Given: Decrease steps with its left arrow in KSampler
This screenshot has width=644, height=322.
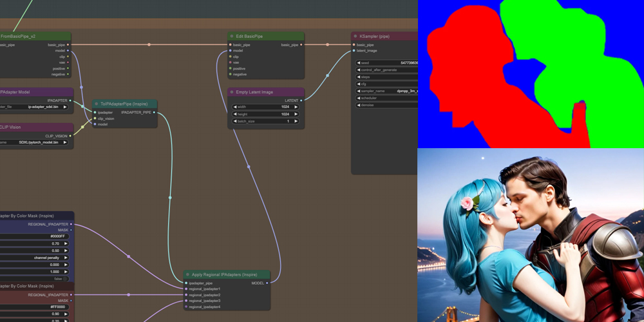Looking at the screenshot, I should click(358, 77).
